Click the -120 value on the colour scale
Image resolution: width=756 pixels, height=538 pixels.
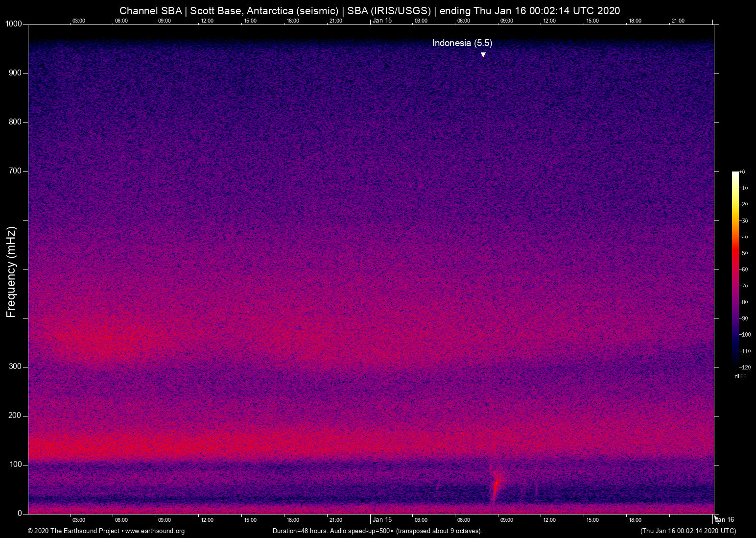coord(745,367)
